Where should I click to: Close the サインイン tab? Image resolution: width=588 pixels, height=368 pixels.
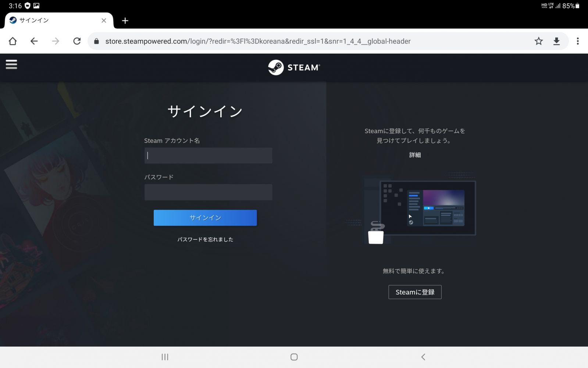(x=104, y=21)
